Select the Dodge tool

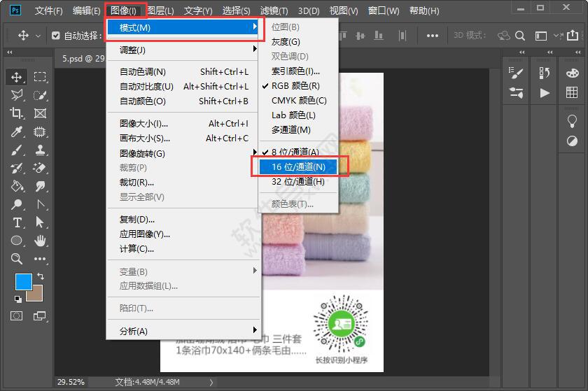click(x=16, y=204)
